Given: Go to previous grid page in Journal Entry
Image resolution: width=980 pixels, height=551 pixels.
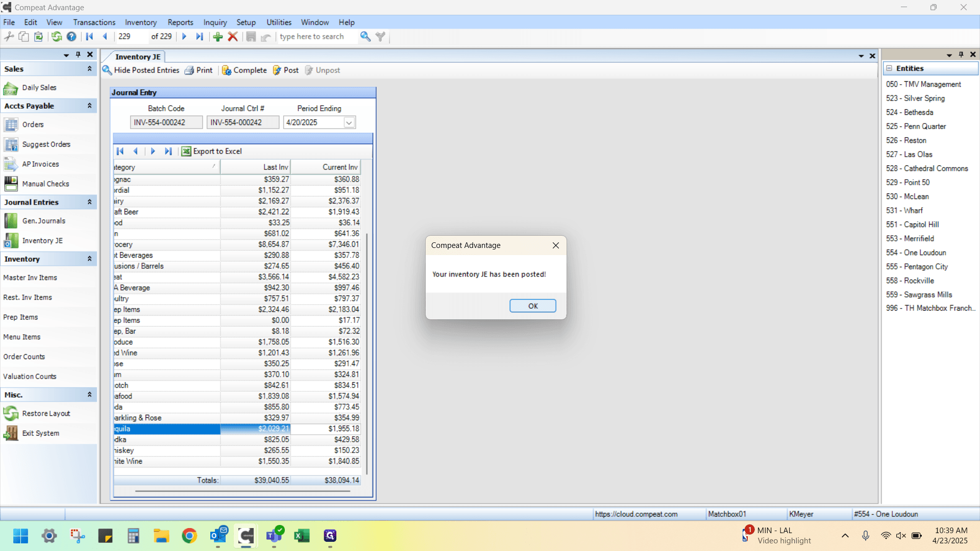Looking at the screenshot, I should click(135, 151).
